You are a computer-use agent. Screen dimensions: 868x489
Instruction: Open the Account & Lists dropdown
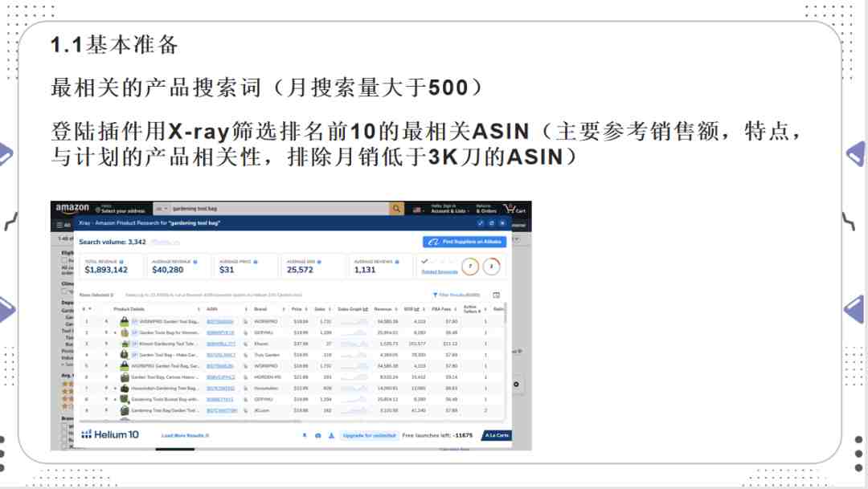click(450, 209)
